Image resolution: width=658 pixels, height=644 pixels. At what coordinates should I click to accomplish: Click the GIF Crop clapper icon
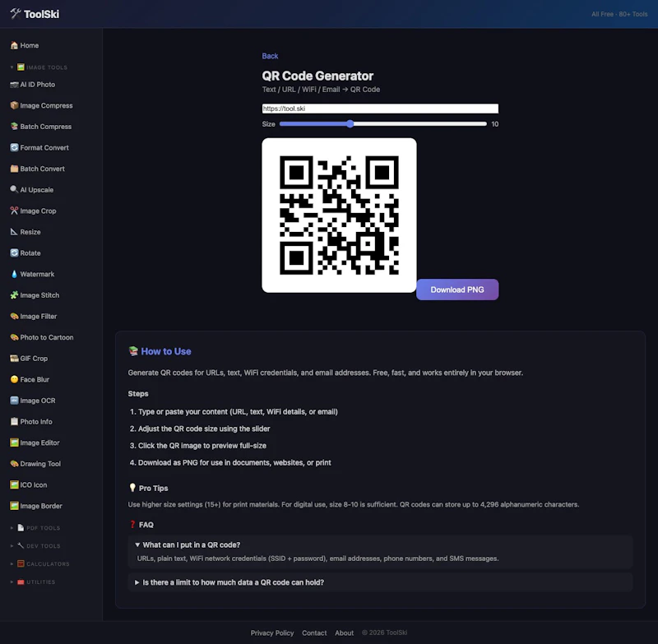pos(14,359)
